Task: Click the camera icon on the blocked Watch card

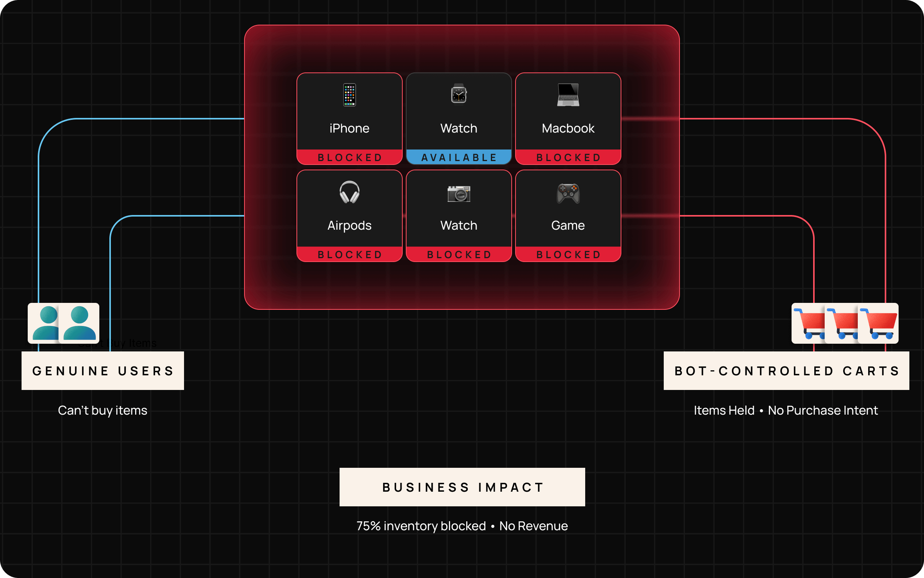Action: (x=459, y=193)
